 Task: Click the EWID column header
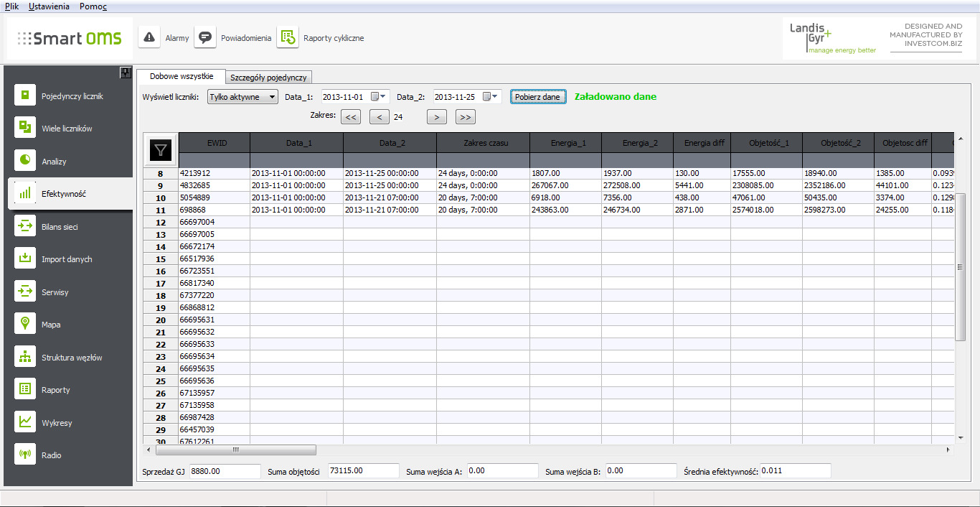click(x=215, y=143)
